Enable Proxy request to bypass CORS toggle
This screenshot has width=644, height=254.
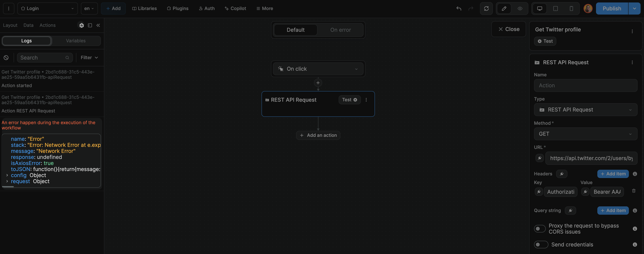click(540, 228)
